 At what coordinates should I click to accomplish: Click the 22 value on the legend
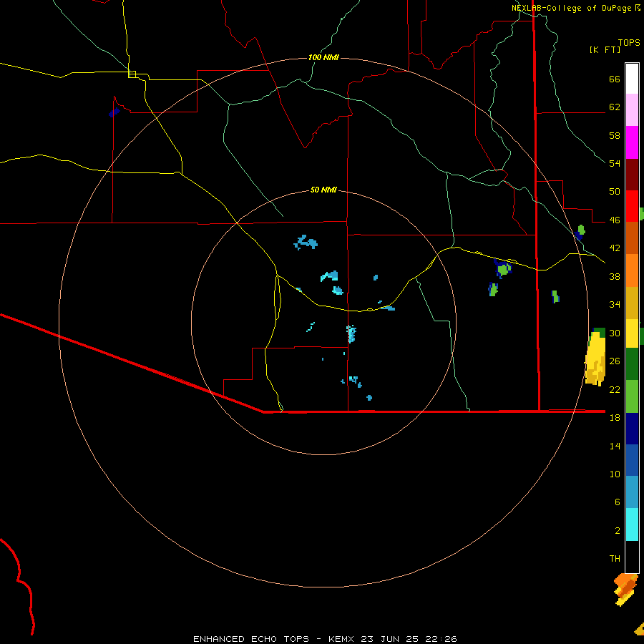[x=615, y=389]
